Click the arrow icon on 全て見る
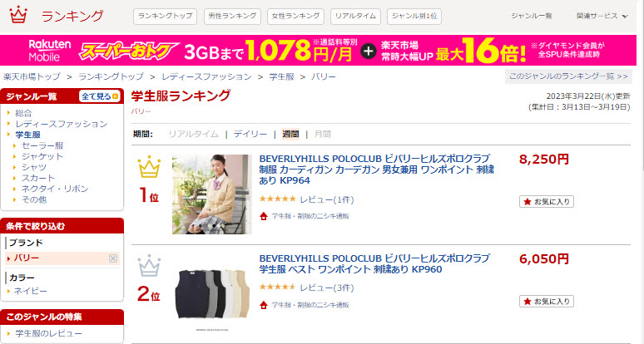The width and height of the screenshot is (644, 344). (116, 96)
